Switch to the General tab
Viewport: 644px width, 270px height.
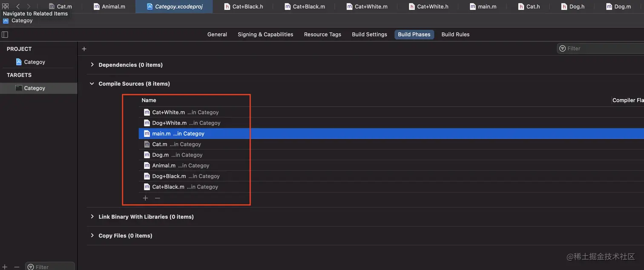tap(217, 35)
